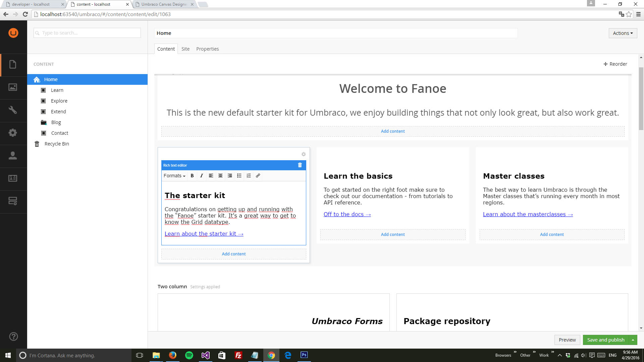
Task: Click the Umbraco logo icon
Action: point(13,33)
